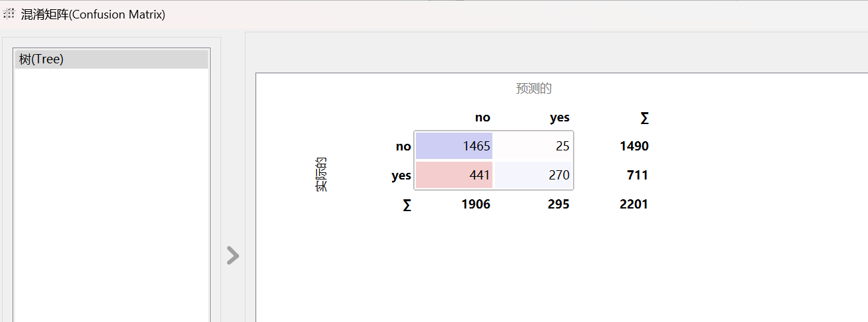The width and height of the screenshot is (868, 322).
Task: Click the predicted 'no' column header
Action: [483, 117]
